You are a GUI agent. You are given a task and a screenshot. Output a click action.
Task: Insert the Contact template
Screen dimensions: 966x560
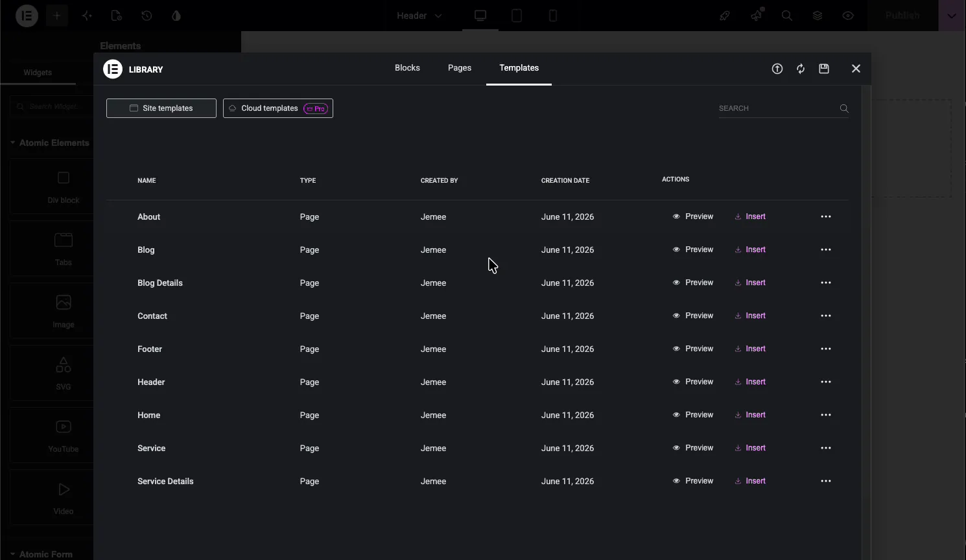pyautogui.click(x=750, y=316)
